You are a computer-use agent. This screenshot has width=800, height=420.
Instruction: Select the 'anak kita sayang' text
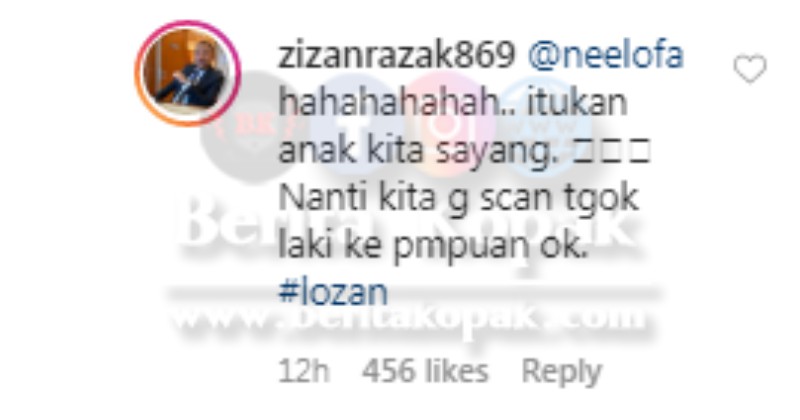[418, 151]
